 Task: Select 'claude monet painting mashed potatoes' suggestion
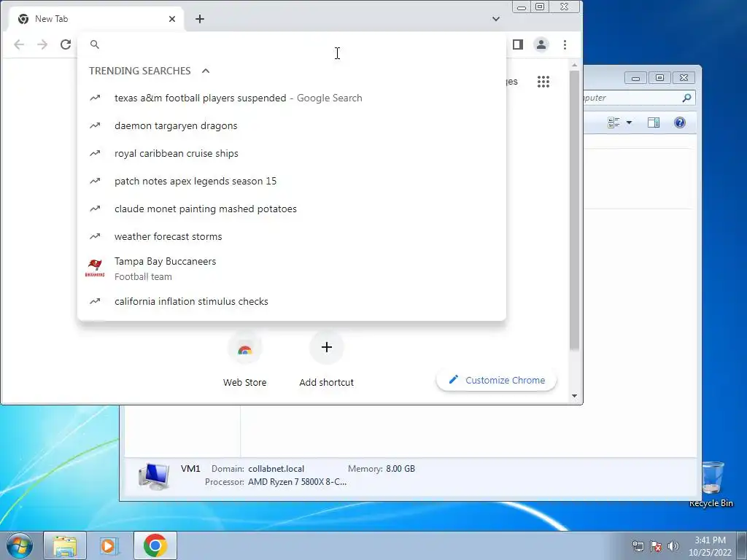click(x=292, y=209)
